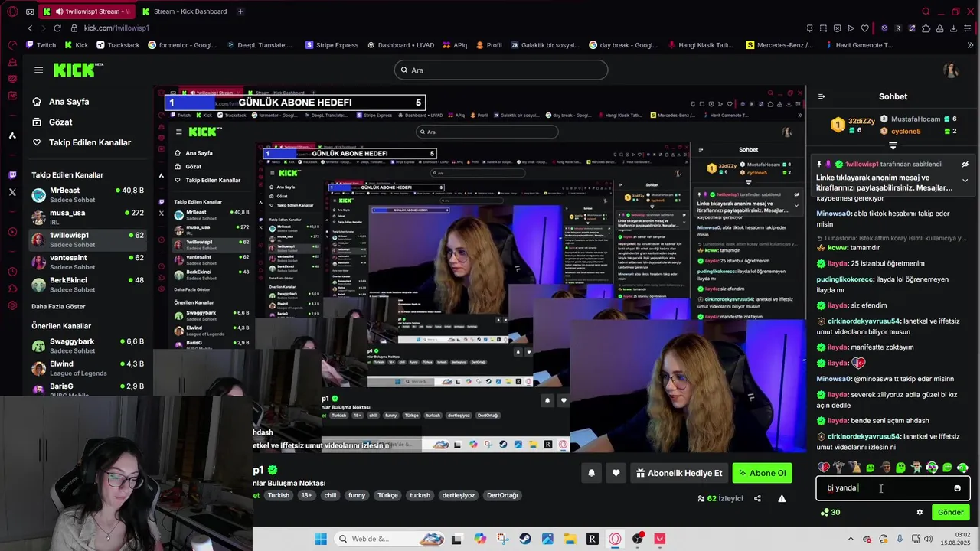The height and width of the screenshot is (551, 980).
Task: Click the DertOrtağı stream tag
Action: click(x=502, y=495)
